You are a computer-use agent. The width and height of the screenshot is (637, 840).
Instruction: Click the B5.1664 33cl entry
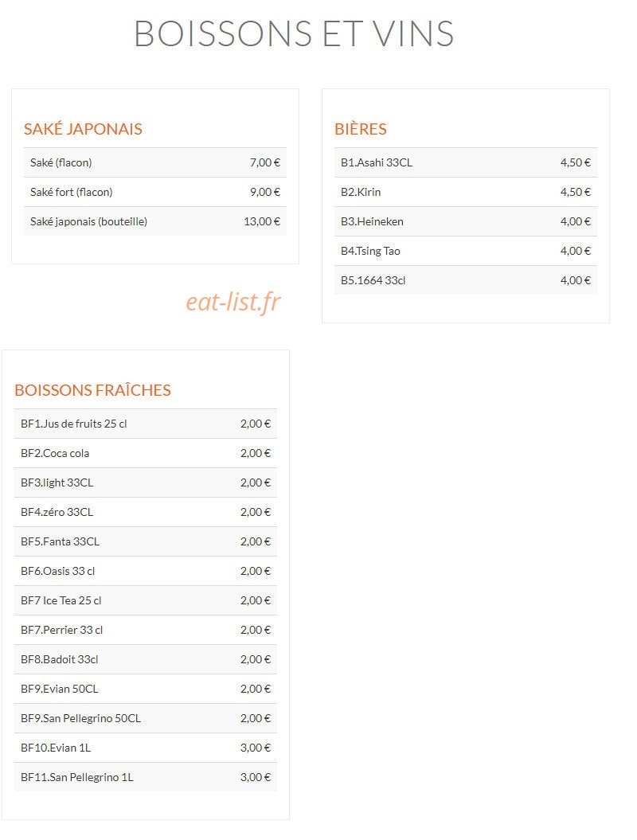click(x=466, y=280)
